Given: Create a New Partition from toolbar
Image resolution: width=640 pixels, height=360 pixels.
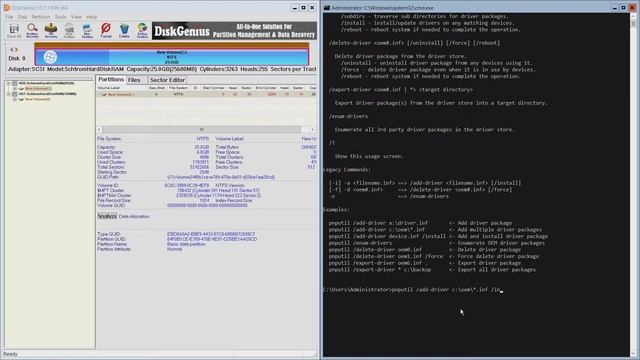Looking at the screenshot, I should [x=87, y=31].
